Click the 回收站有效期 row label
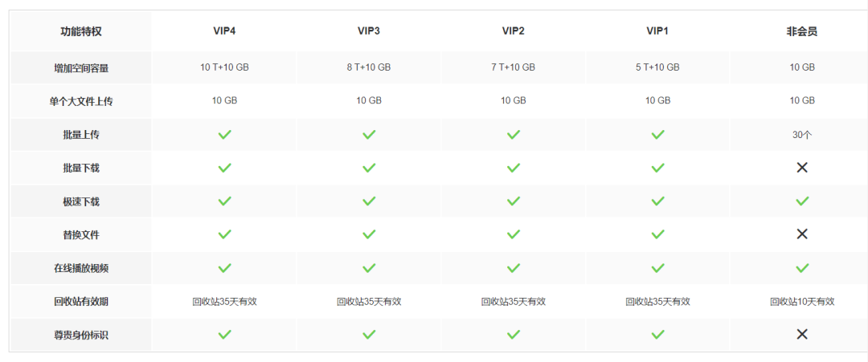 pos(81,302)
